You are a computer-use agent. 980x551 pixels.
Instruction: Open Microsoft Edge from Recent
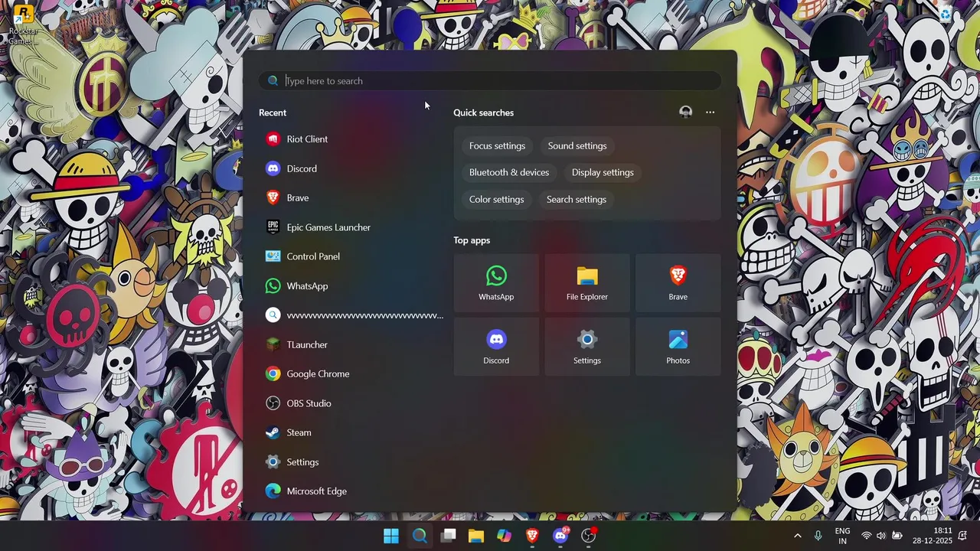pyautogui.click(x=350, y=491)
